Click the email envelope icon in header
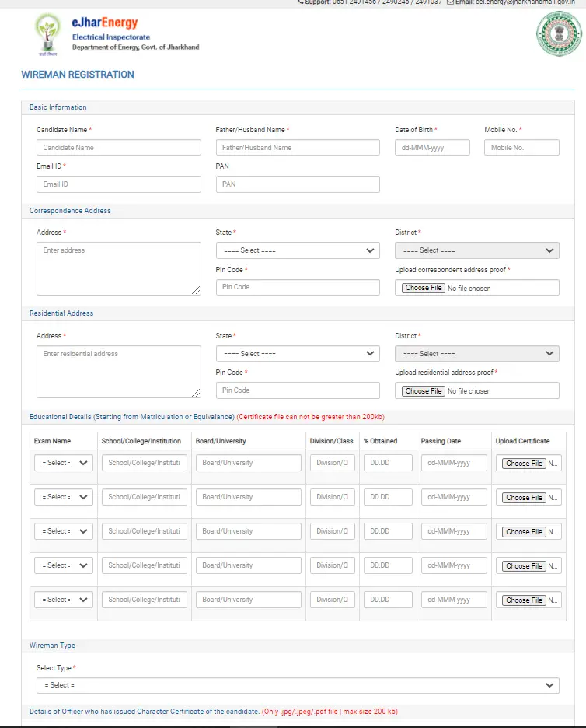 tap(451, 2)
